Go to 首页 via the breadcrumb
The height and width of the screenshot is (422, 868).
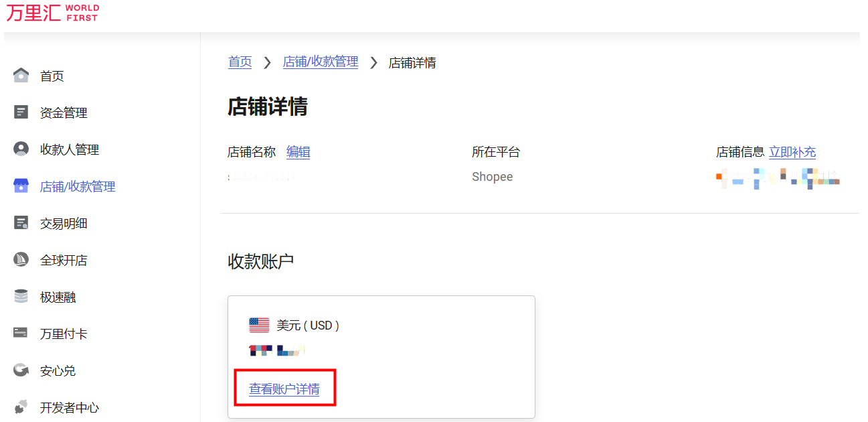[240, 62]
